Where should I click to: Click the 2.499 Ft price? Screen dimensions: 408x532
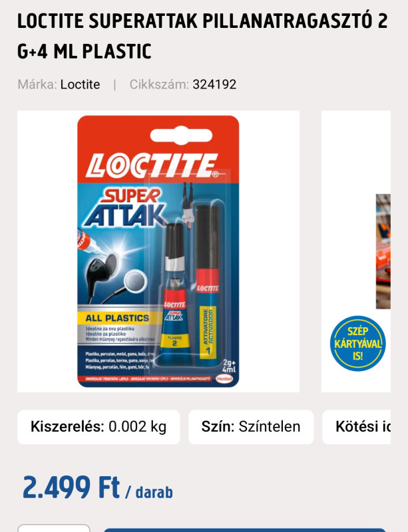pyautogui.click(x=71, y=487)
